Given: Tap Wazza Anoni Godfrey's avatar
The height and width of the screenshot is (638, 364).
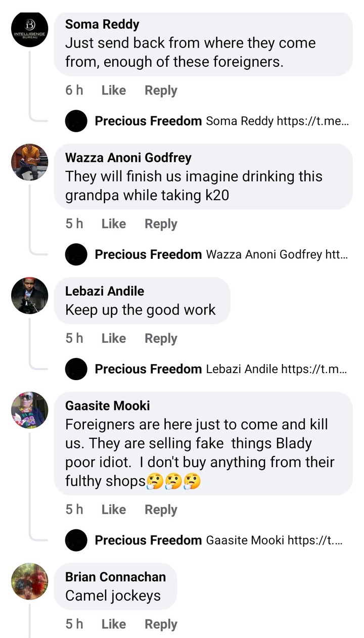Looking at the screenshot, I should [29, 162].
